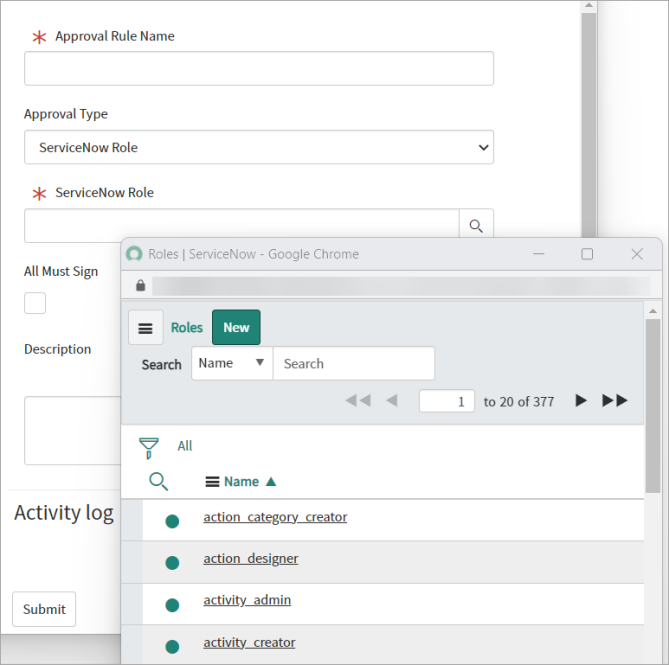Click the Approval Type label
This screenshot has width=669, height=665.
click(66, 114)
